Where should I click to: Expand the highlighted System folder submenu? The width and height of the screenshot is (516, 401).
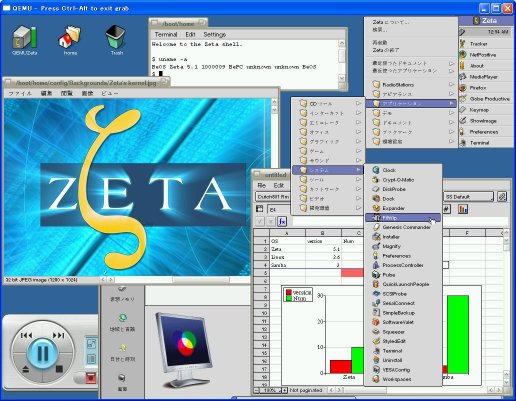327,170
